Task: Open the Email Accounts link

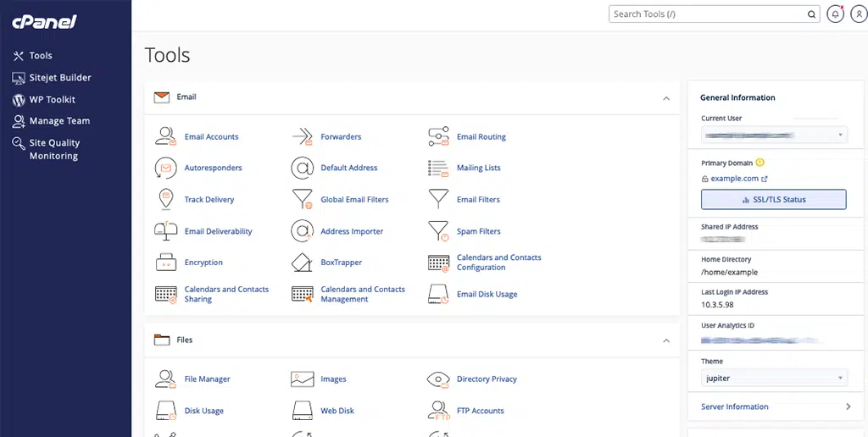Action: 211,136
